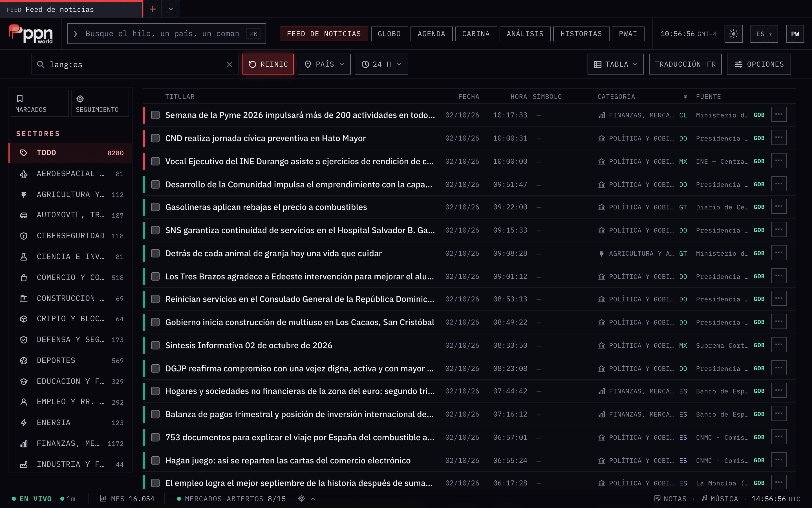This screenshot has width=812, height=508.
Task: Open the Seguimiento tracking panel
Action: coord(100,104)
